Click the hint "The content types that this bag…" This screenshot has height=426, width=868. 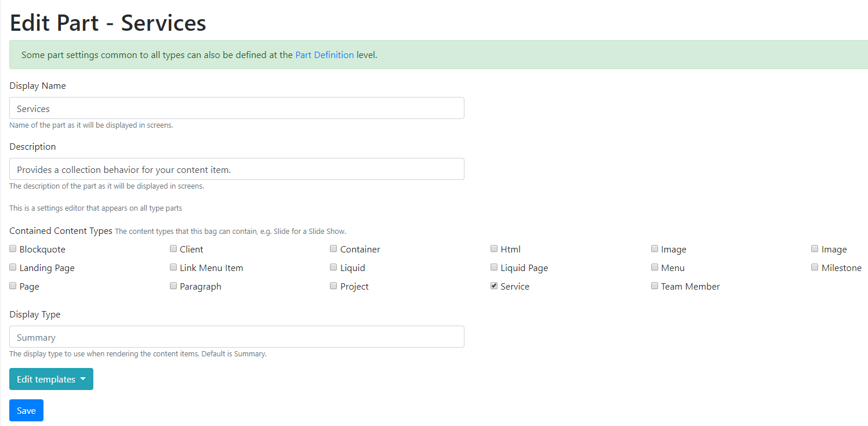pos(230,231)
